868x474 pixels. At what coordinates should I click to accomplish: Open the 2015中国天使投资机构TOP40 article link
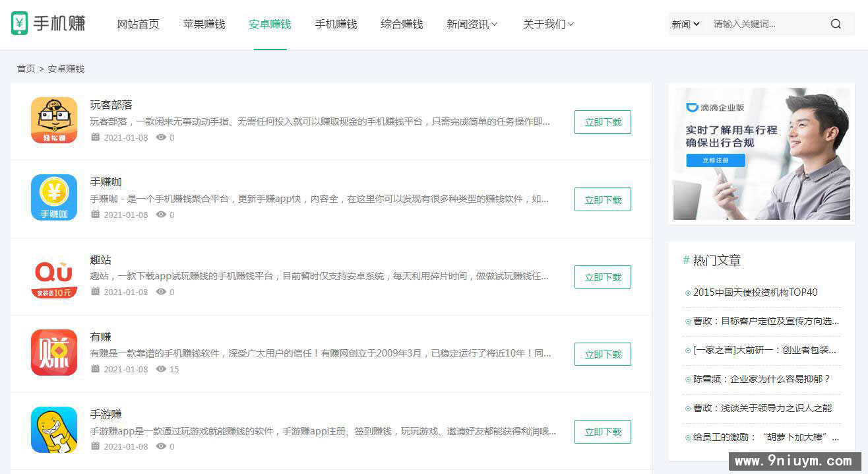(753, 292)
